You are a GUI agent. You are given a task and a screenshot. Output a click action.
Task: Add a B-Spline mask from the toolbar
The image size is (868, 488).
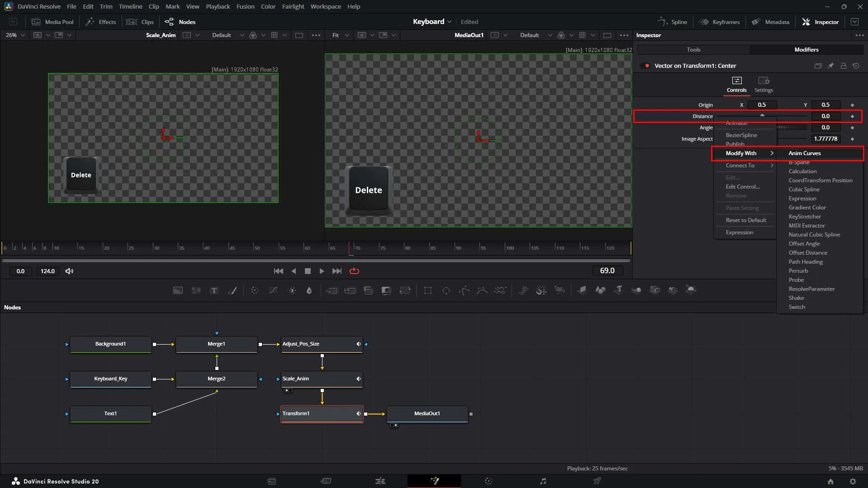[x=482, y=290]
